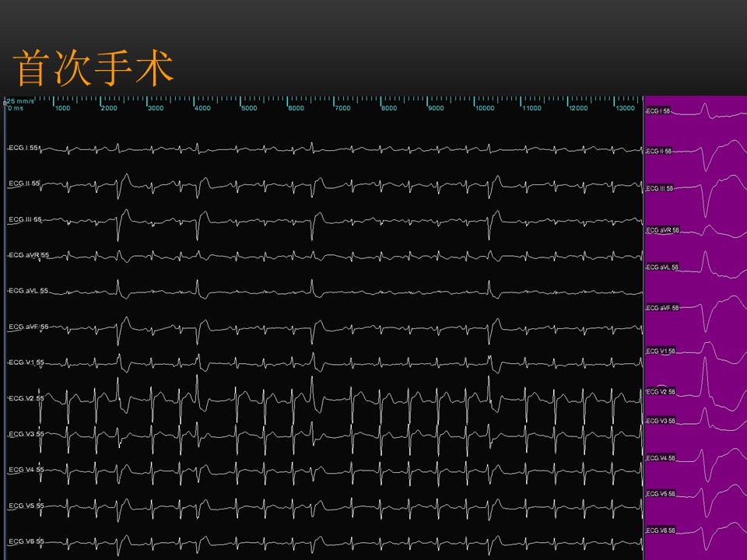Click the 6000 ms mark on time ruler

click(x=296, y=108)
